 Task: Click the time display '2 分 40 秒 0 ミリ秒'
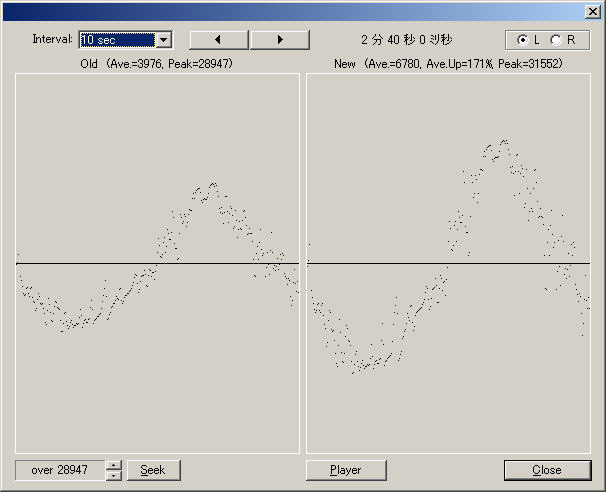coord(407,40)
